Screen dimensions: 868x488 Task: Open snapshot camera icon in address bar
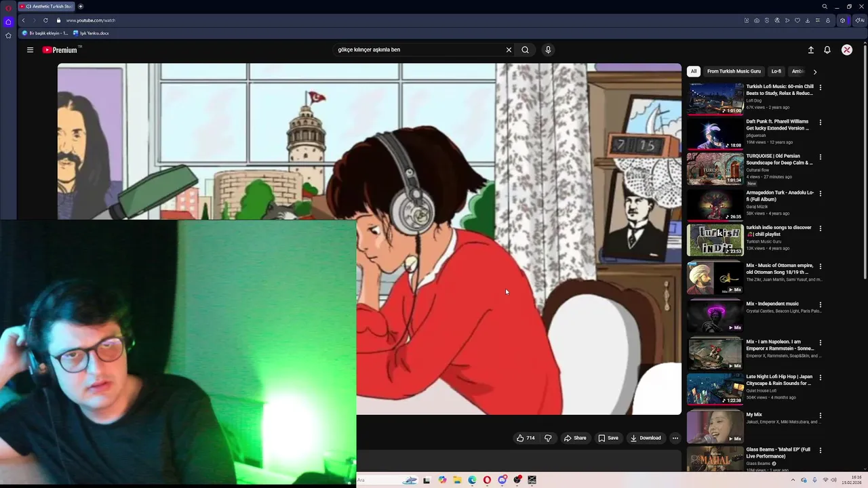757,20
